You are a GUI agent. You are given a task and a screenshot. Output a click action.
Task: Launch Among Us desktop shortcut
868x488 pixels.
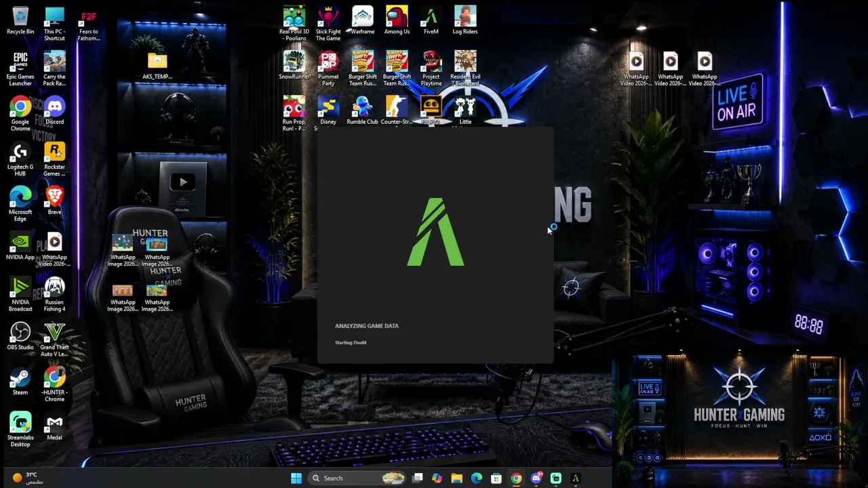[x=397, y=20]
